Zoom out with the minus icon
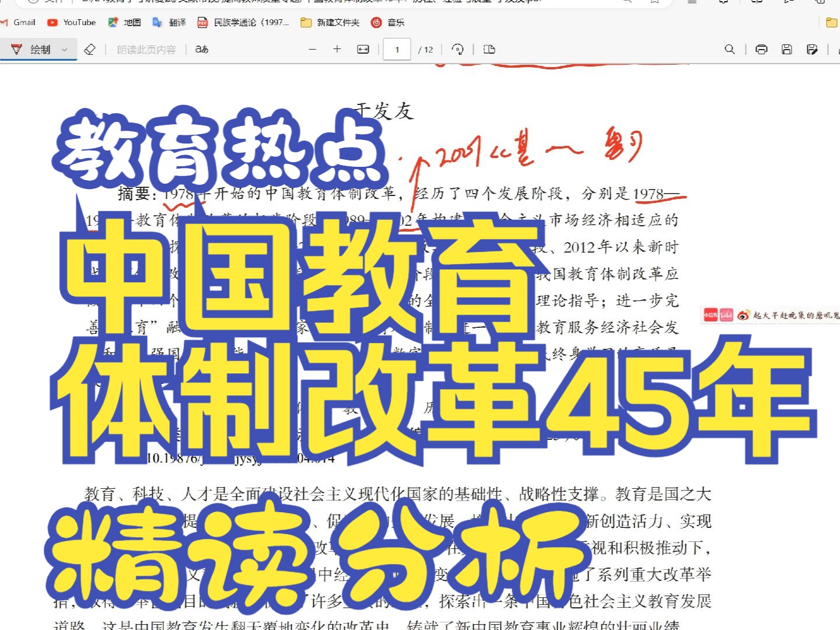 point(312,50)
